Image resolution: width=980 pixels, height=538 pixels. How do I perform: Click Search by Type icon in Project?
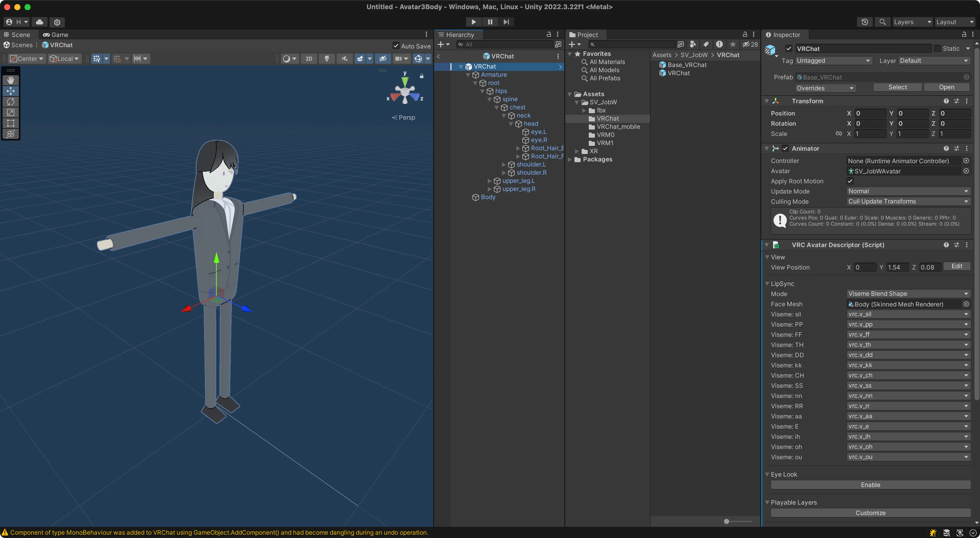(693, 44)
